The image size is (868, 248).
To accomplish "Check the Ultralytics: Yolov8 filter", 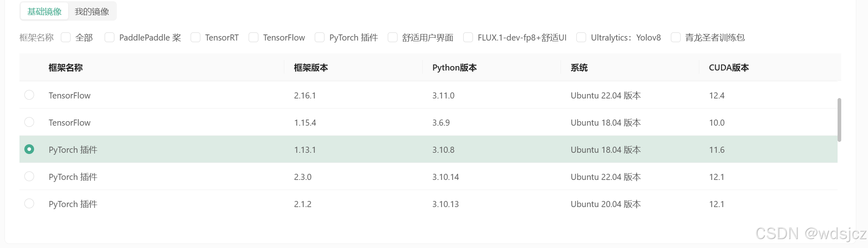I will coord(581,37).
